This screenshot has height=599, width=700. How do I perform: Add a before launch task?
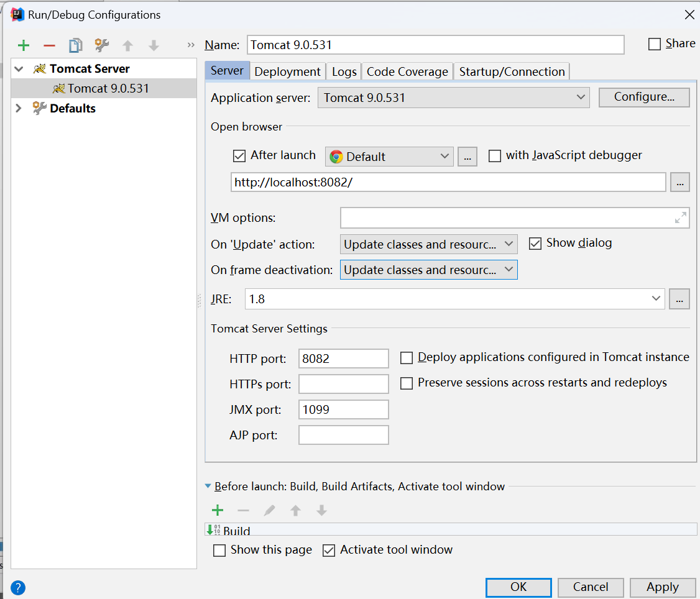click(218, 510)
